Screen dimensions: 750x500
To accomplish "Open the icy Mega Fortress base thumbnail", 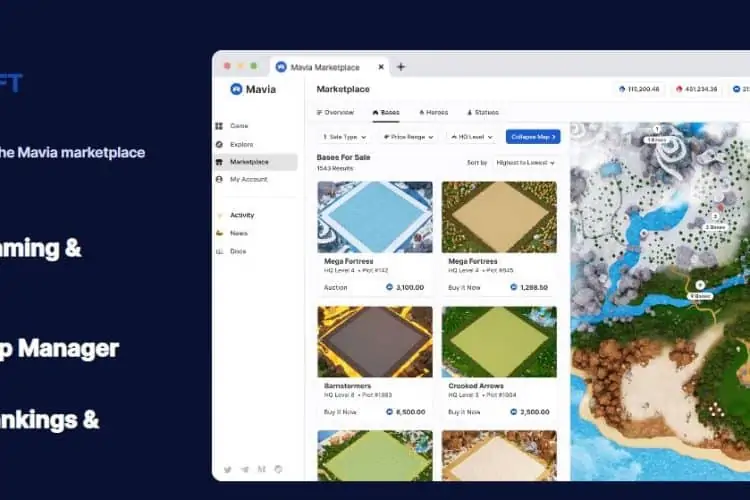I will [x=375, y=217].
